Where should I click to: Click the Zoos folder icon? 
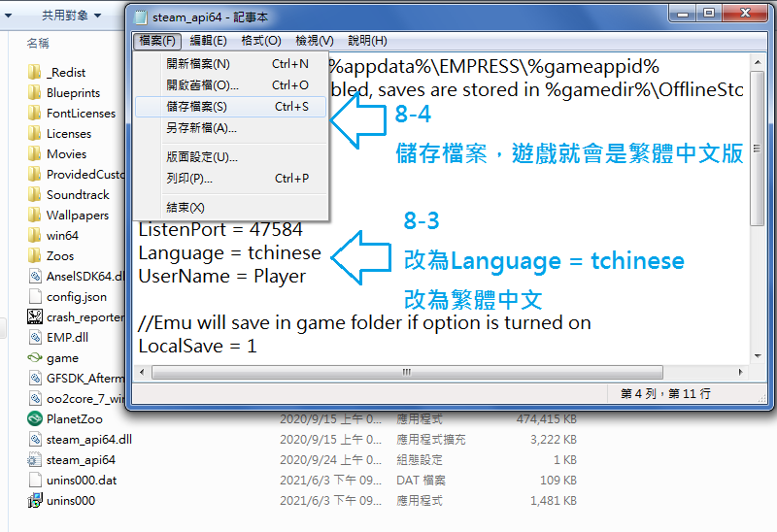pyautogui.click(x=35, y=255)
